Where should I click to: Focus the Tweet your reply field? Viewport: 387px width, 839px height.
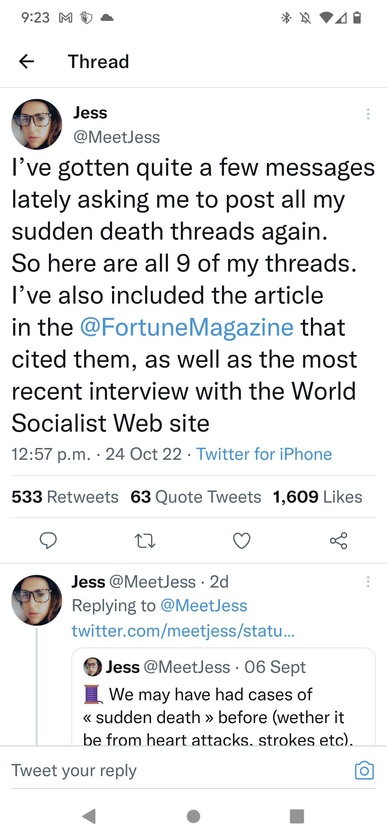click(x=177, y=771)
